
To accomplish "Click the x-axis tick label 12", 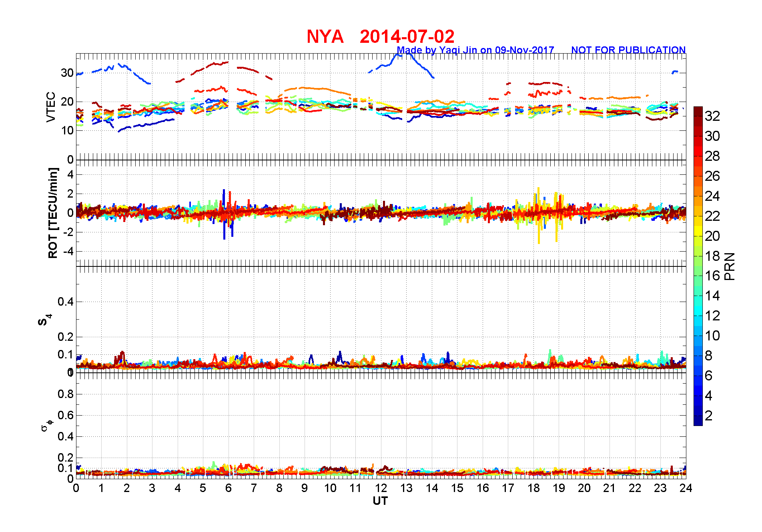I will pos(381,488).
